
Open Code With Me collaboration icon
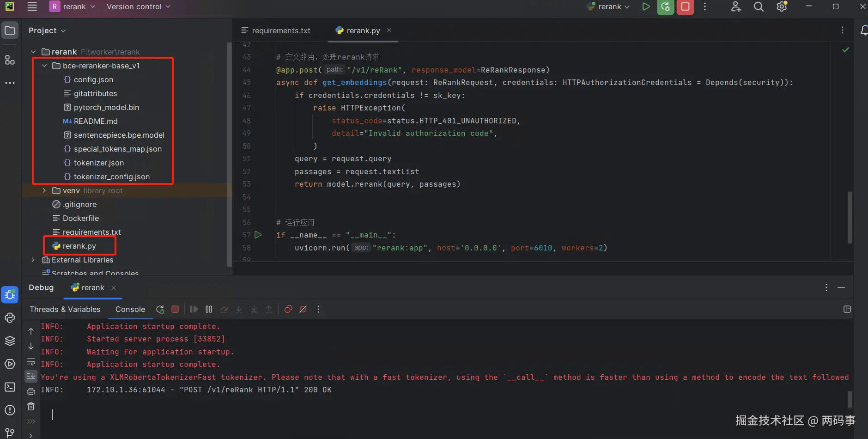click(x=736, y=6)
